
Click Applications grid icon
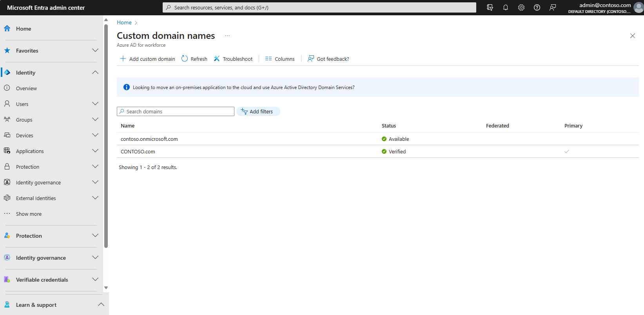[x=7, y=151]
